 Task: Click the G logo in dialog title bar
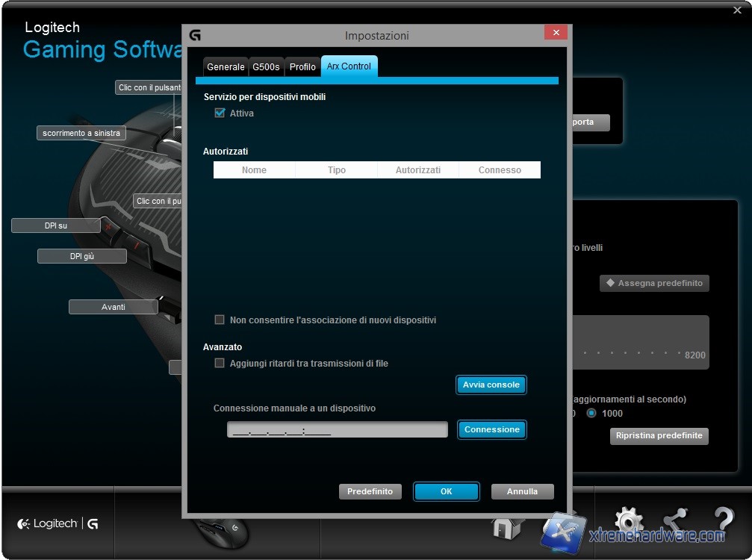[x=195, y=35]
